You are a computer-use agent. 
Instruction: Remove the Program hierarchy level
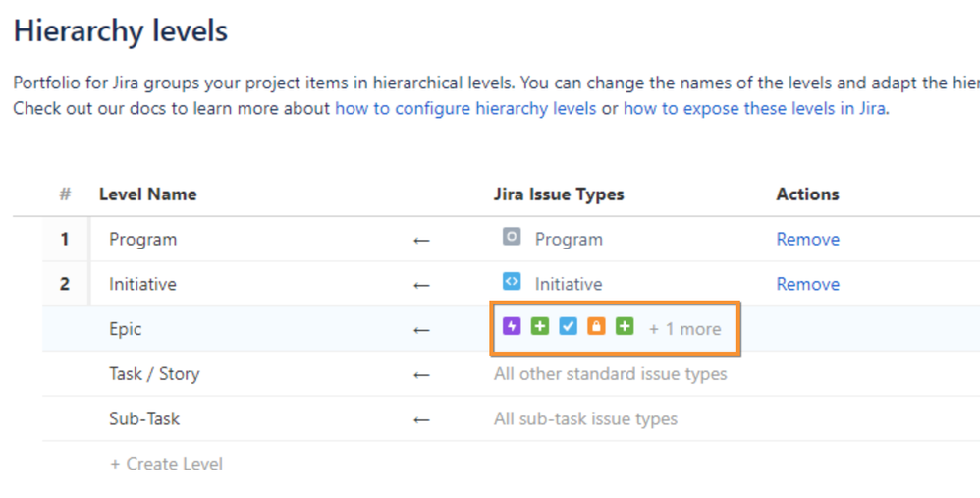(x=807, y=240)
